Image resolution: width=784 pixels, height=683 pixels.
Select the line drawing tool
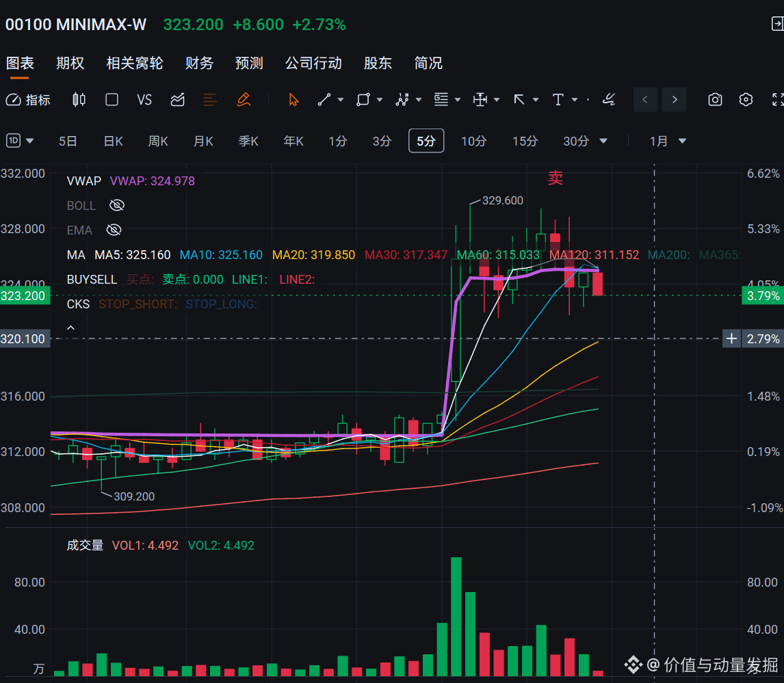pos(324,100)
